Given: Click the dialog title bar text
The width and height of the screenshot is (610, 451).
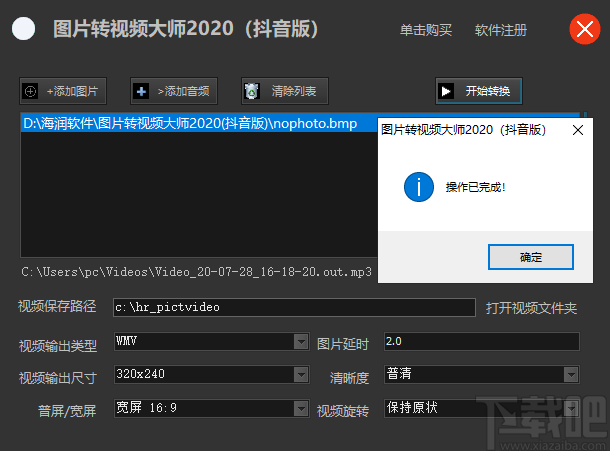Looking at the screenshot, I should pos(463,130).
